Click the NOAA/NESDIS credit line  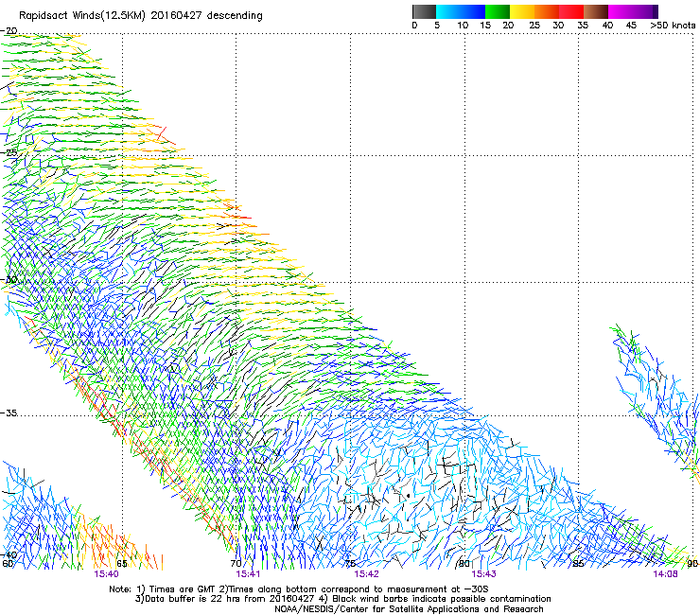click(409, 609)
